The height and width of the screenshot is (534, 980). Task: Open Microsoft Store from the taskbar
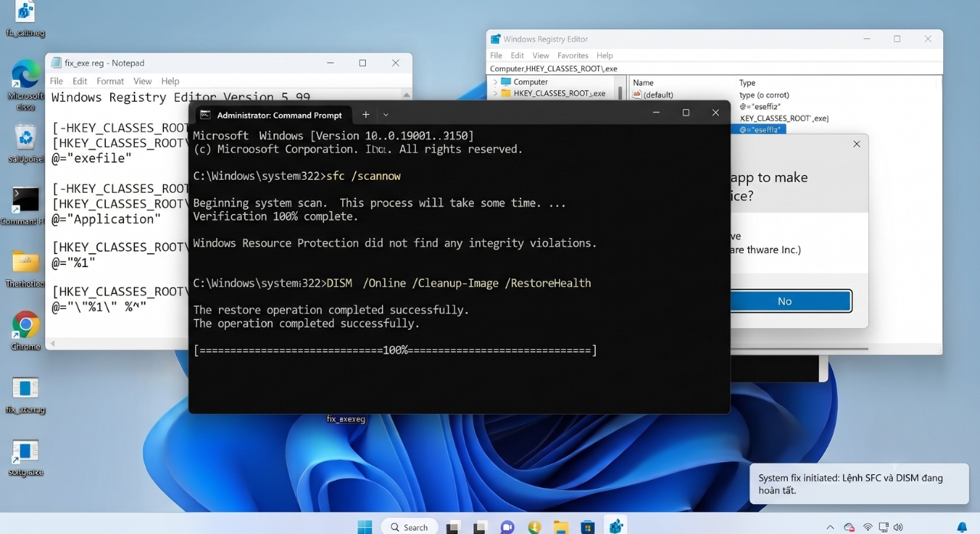coord(588,526)
